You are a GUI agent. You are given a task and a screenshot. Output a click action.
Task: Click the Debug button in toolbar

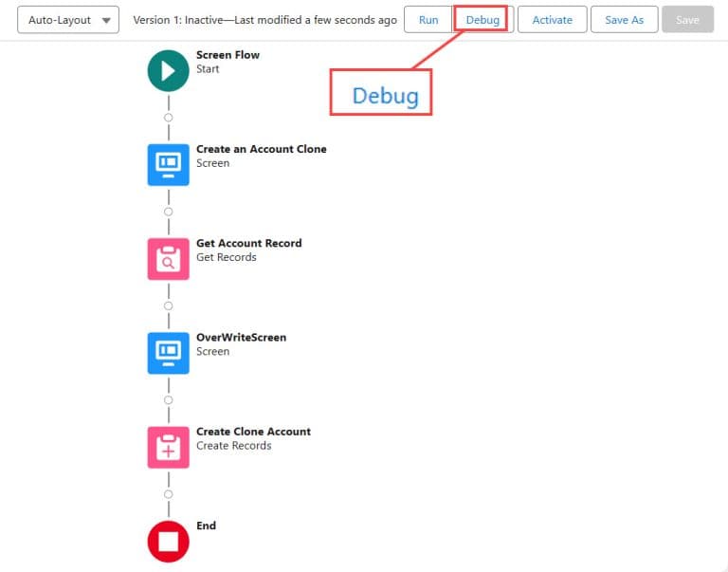tap(482, 20)
